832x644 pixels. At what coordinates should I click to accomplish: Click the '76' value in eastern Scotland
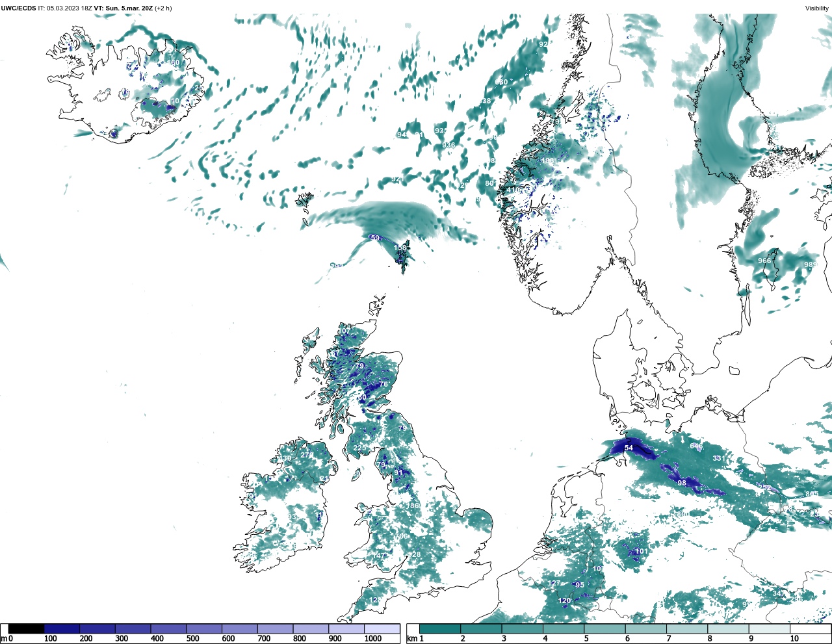point(383,384)
